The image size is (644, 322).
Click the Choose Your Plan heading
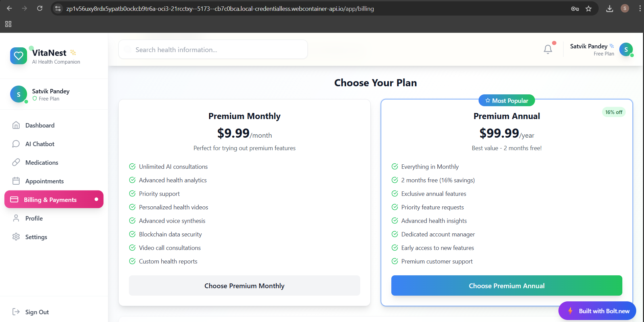point(375,83)
